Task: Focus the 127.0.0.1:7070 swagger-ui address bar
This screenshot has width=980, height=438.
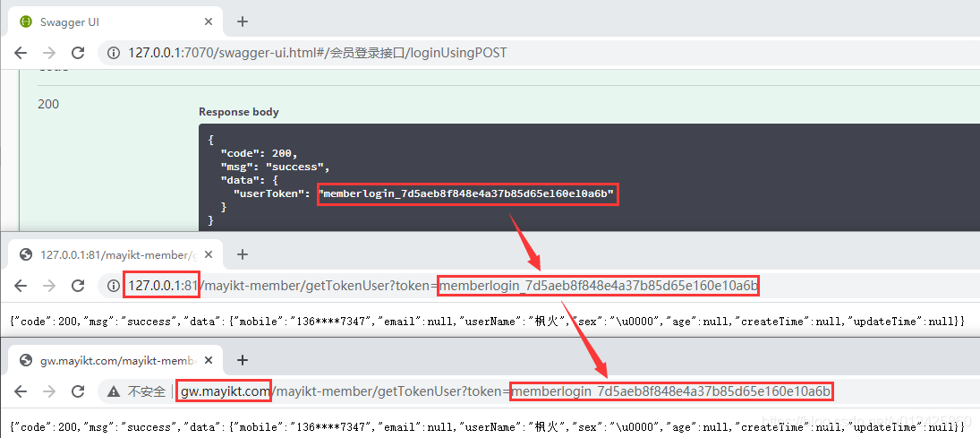Action: [538, 53]
